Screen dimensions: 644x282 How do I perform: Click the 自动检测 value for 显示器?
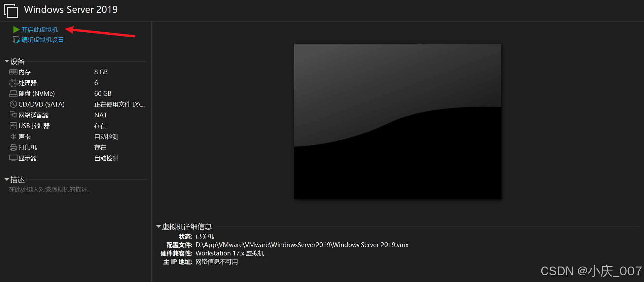click(106, 158)
